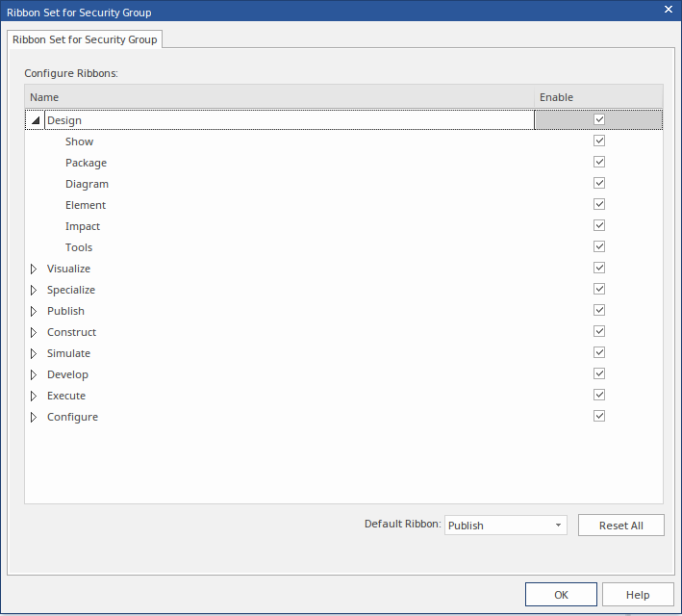The height and width of the screenshot is (616, 682).
Task: Confirm with the OK button
Action: pyautogui.click(x=561, y=595)
